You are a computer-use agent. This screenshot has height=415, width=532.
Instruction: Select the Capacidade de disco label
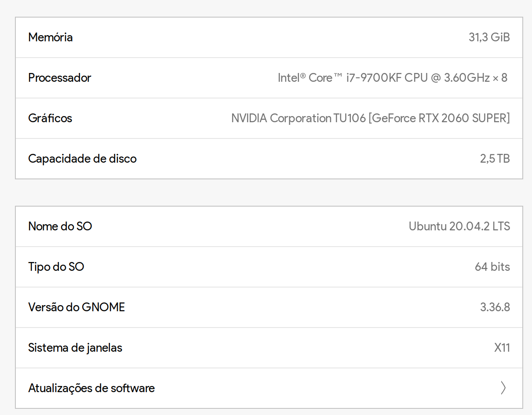pos(82,159)
